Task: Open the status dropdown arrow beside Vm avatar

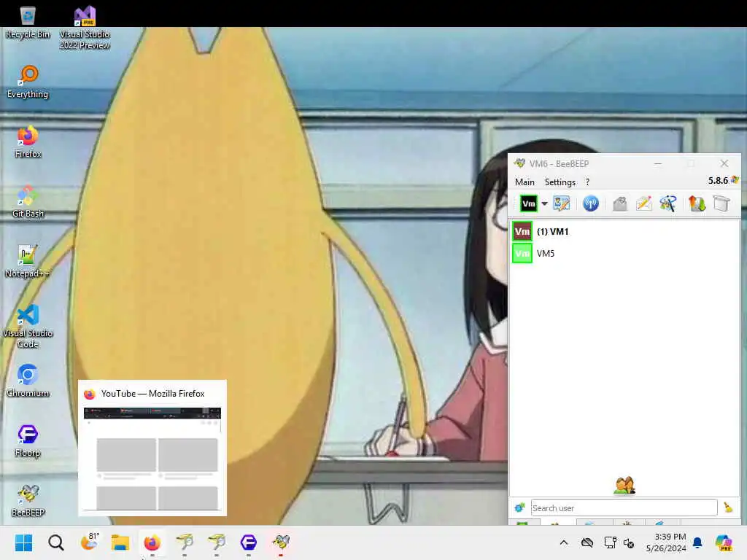Action: 544,204
